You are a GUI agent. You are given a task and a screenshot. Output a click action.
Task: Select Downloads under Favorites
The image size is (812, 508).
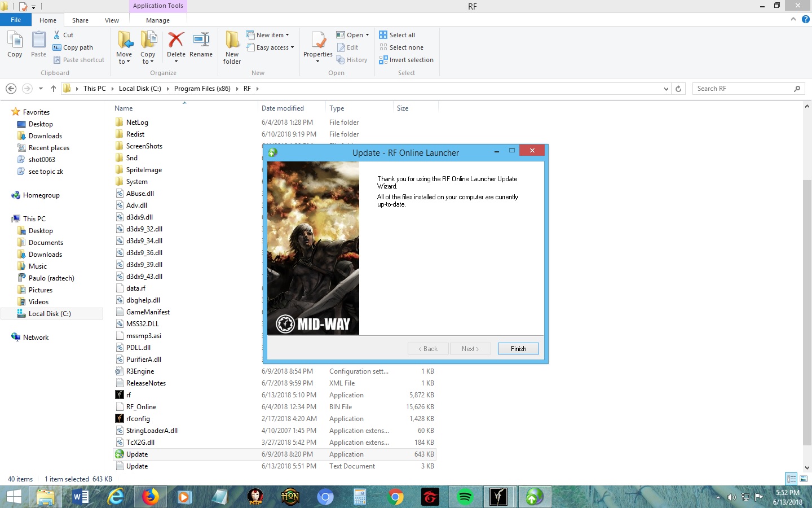point(45,136)
